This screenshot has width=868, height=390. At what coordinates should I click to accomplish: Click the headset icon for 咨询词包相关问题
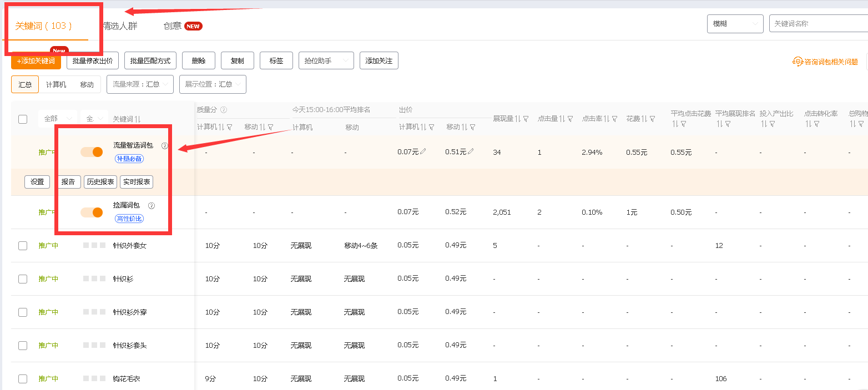click(798, 62)
